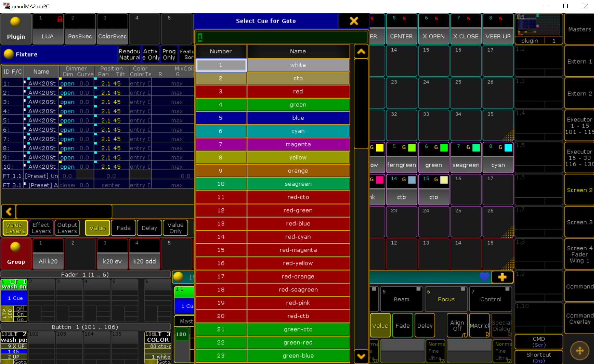Select the ctb preset tile
594x364 pixels.
[401, 190]
